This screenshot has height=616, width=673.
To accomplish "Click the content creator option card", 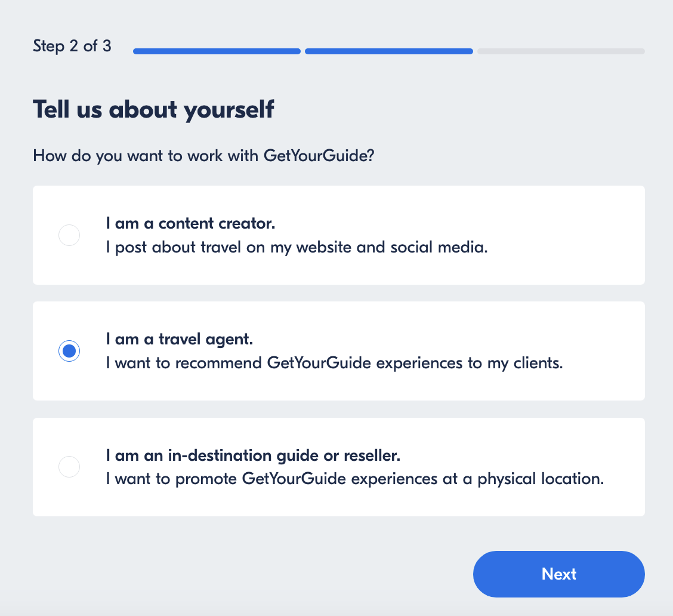I will coord(339,235).
